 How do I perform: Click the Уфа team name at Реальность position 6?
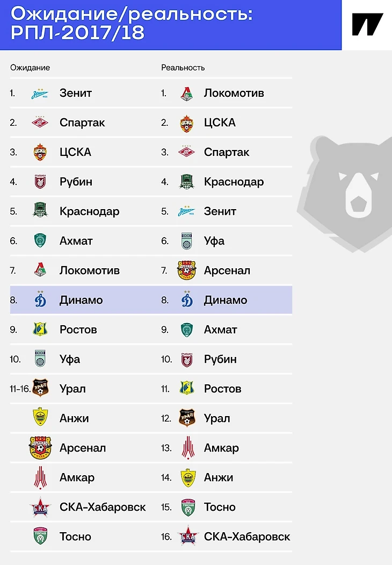[x=214, y=241]
